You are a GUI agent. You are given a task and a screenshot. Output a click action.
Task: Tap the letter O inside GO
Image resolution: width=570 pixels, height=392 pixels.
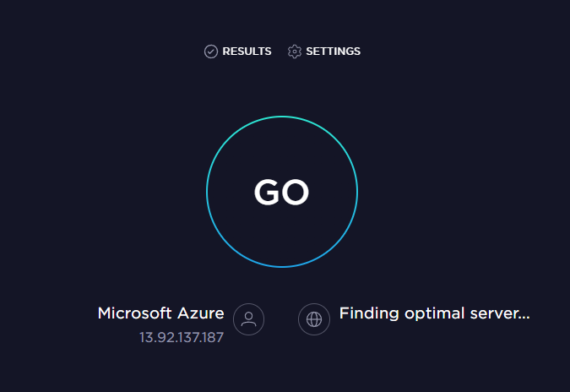[x=296, y=192]
